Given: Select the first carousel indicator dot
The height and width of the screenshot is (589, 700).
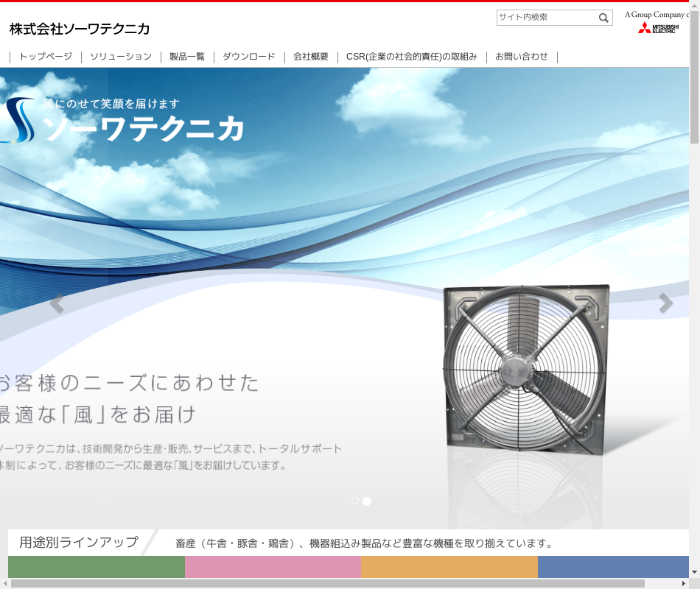Looking at the screenshot, I should [355, 501].
